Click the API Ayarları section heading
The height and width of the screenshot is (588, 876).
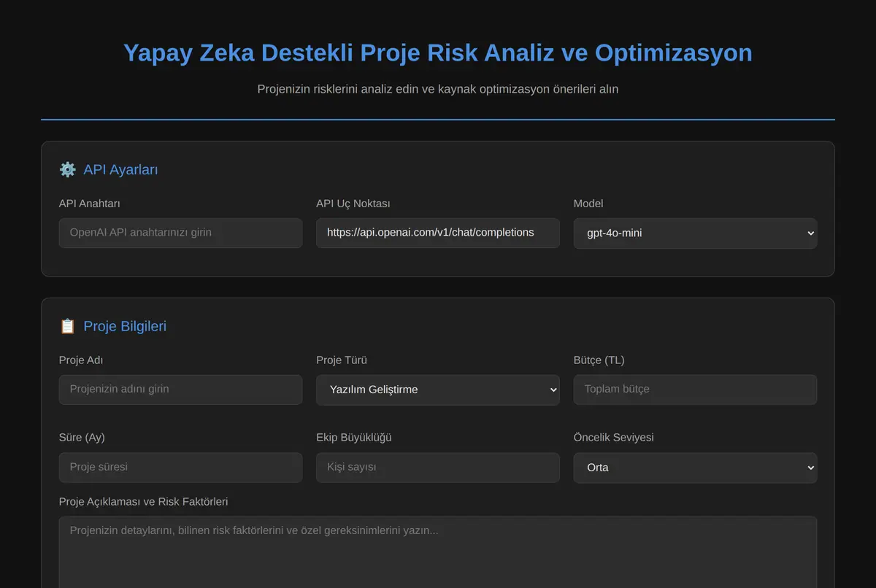(x=120, y=170)
